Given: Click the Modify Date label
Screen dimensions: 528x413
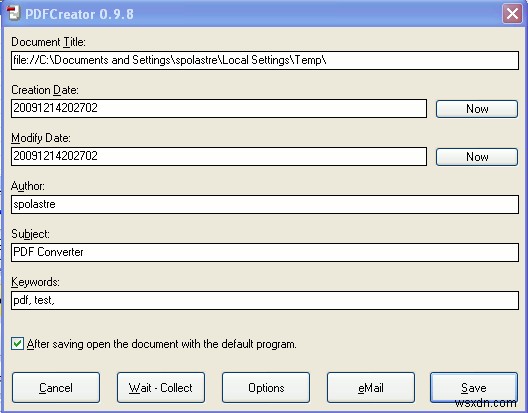Looking at the screenshot, I should (41, 138).
